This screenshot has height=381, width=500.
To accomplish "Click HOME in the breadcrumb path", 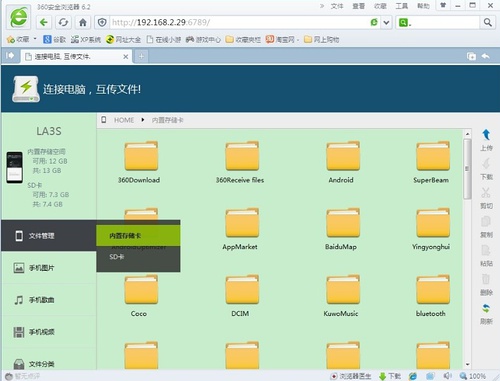I will (124, 120).
